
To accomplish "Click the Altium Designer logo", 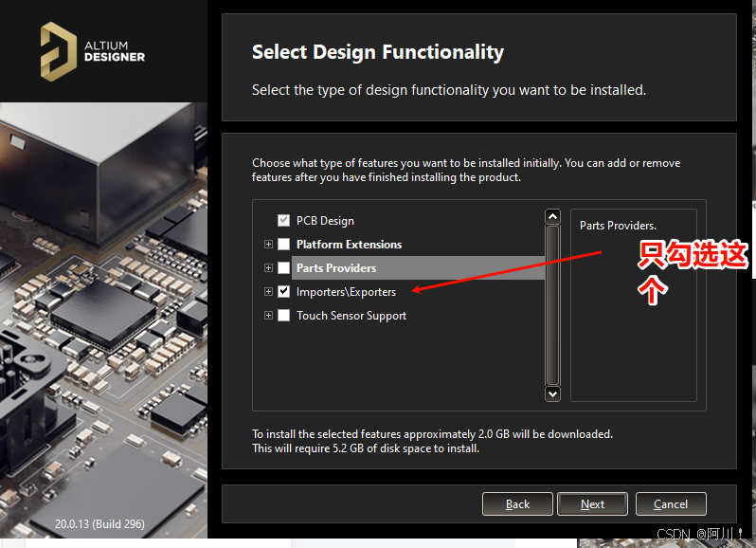I will (x=93, y=51).
